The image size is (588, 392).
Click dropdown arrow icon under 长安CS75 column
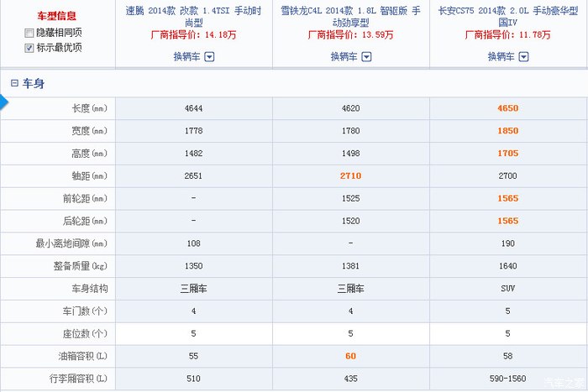click(523, 57)
